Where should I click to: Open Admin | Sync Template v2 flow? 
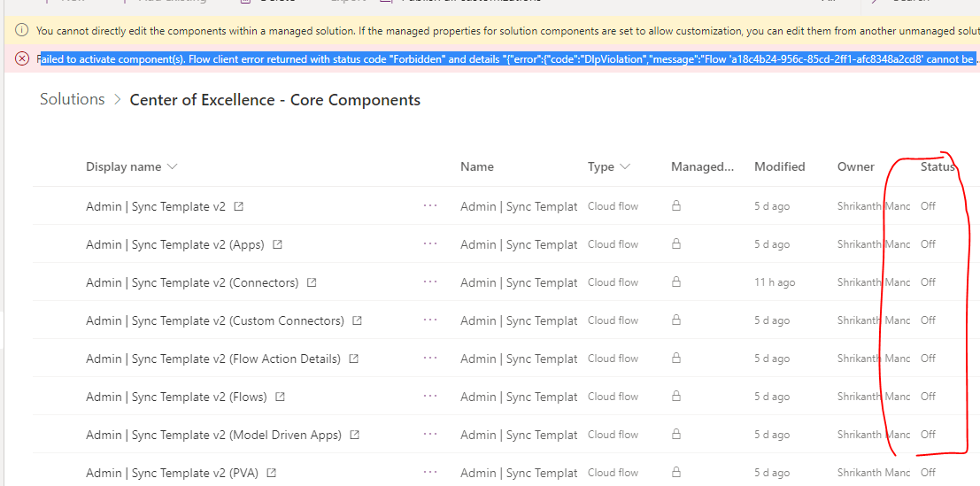[156, 206]
